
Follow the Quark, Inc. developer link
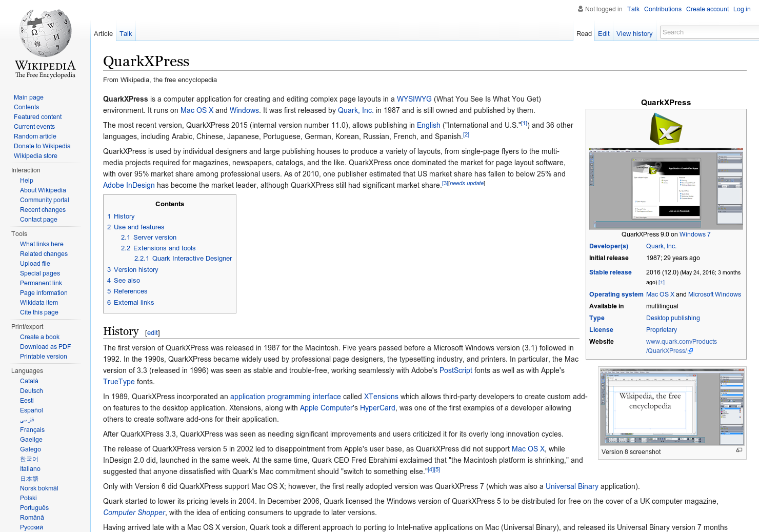(661, 246)
